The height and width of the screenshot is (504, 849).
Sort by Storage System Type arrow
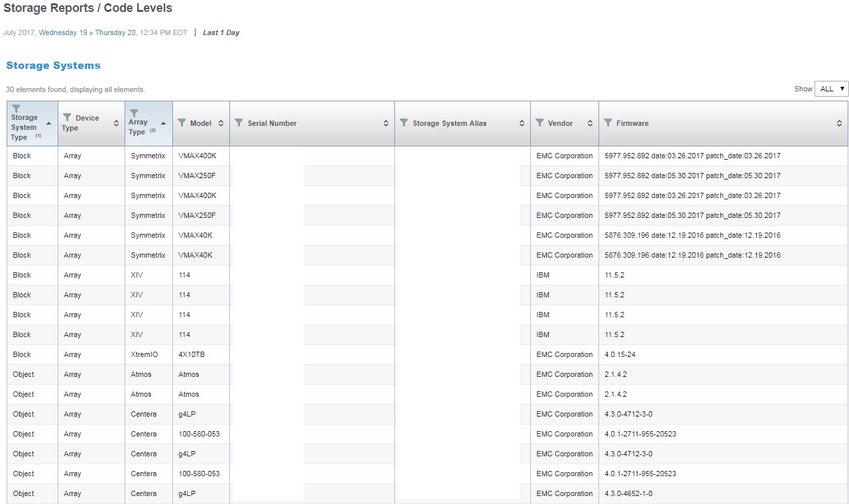coord(48,123)
